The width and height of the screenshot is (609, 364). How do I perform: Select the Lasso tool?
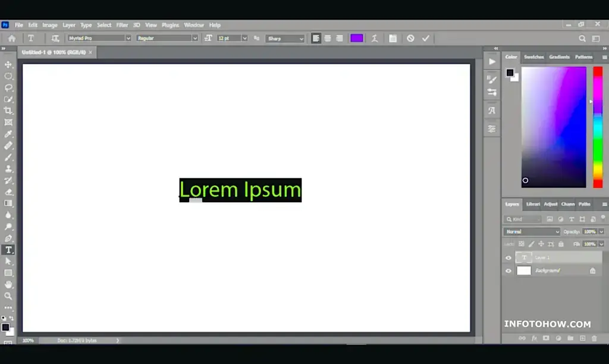[x=8, y=88]
